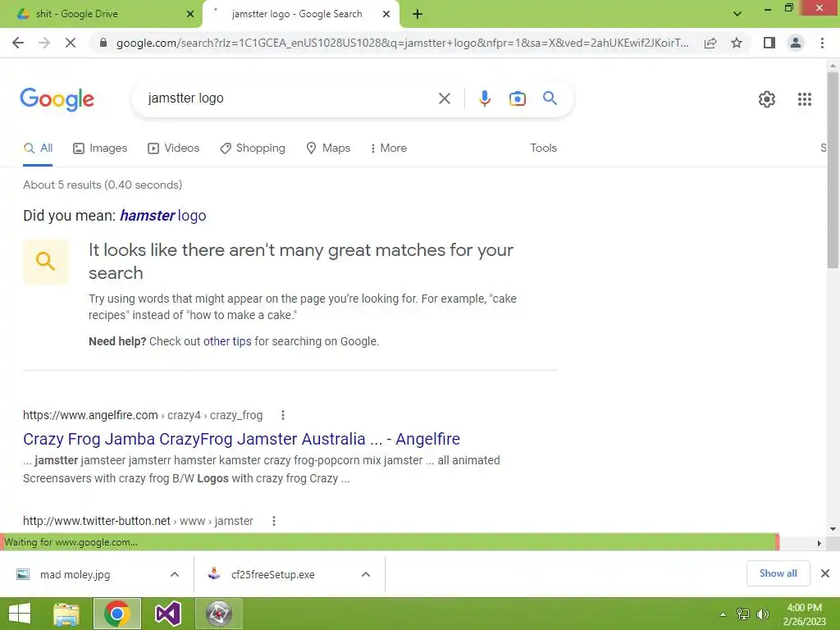840x630 pixels.
Task: Click the address bar URL
Action: (x=402, y=43)
